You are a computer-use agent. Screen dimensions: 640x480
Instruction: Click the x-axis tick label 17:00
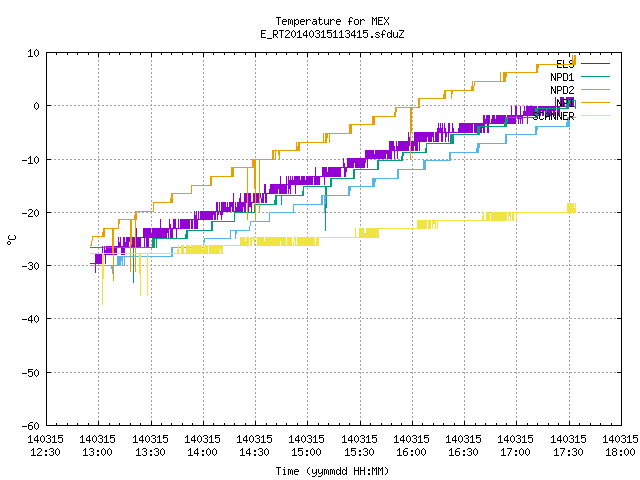tap(516, 452)
